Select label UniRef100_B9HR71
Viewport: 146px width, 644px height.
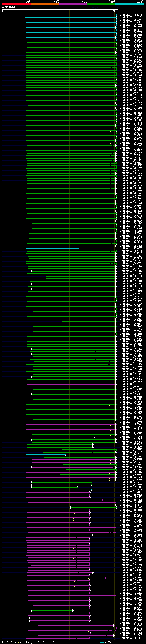(x=131, y=93)
